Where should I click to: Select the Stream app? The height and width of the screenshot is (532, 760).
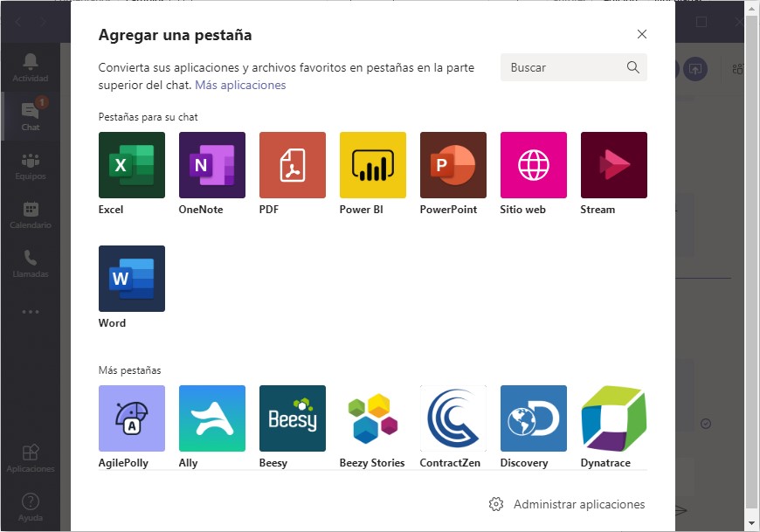(613, 164)
